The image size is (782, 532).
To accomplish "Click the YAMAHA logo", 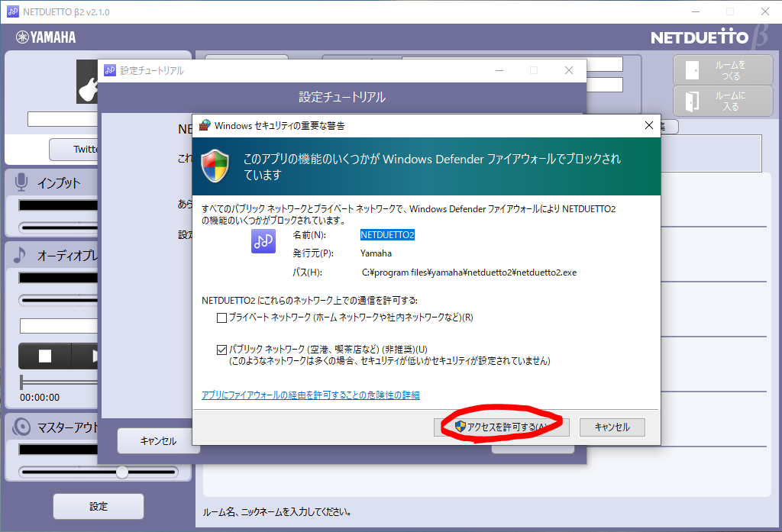I will point(46,37).
